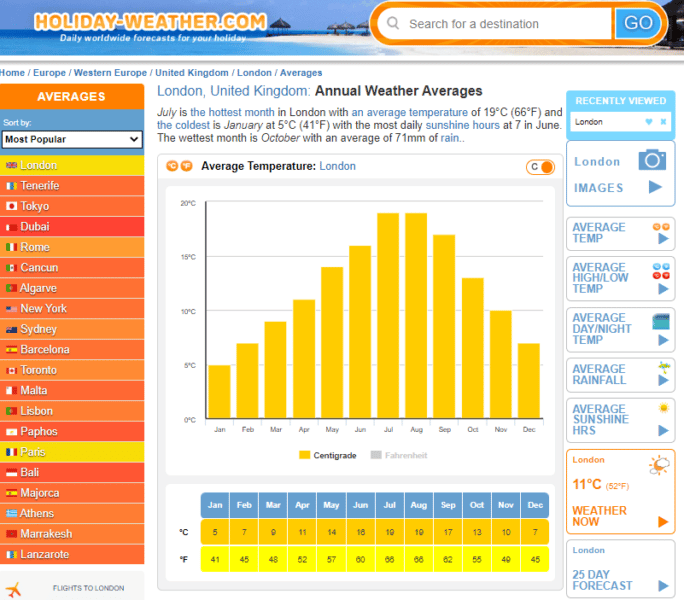This screenshot has width=684, height=600.
Task: Choose Barcelona in the sidebar list
Action: 72,350
